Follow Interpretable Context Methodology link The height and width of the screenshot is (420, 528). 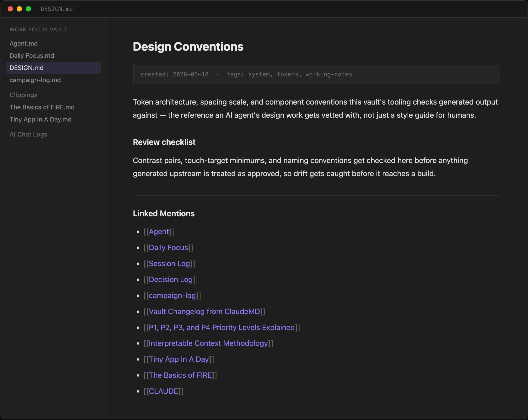pyautogui.click(x=208, y=343)
